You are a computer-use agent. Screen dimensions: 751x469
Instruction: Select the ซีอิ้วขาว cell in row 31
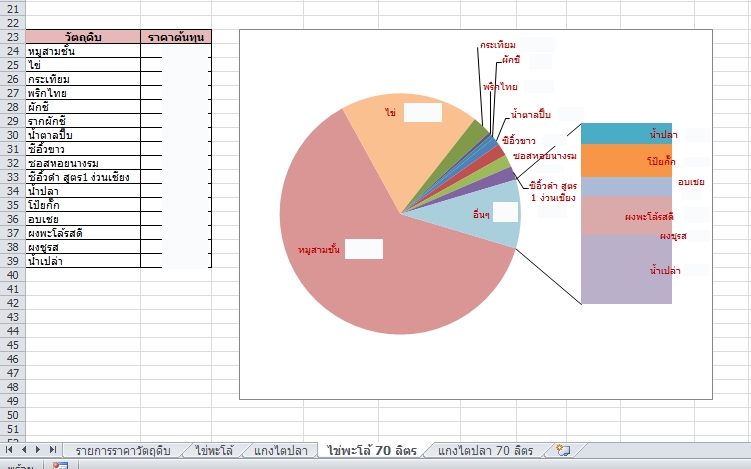[83, 149]
